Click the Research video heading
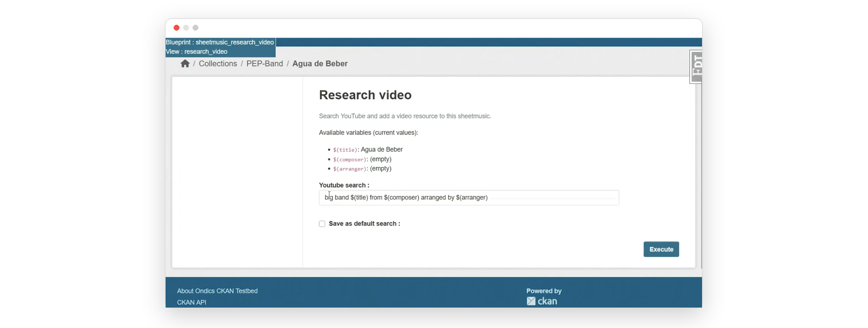The height and width of the screenshot is (328, 868). pos(365,95)
